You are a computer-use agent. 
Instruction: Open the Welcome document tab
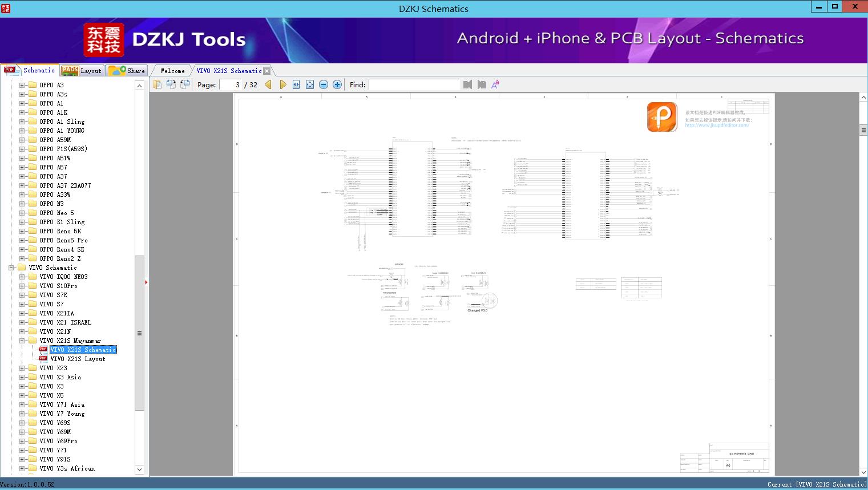click(x=172, y=71)
